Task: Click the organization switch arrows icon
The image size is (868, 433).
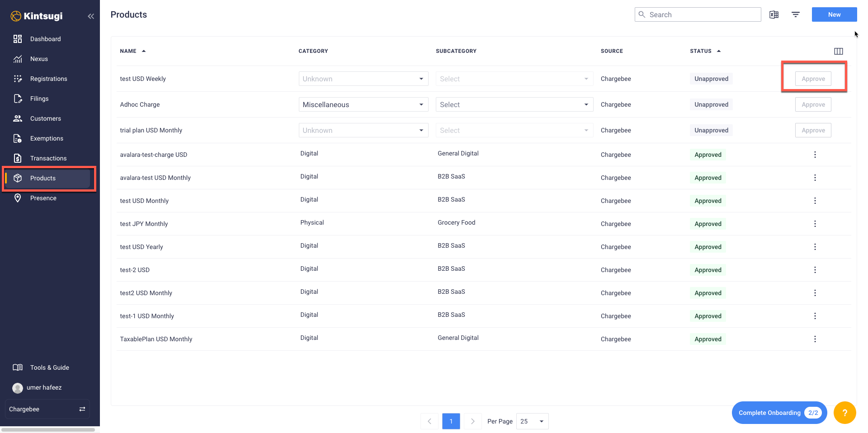Action: (82, 409)
